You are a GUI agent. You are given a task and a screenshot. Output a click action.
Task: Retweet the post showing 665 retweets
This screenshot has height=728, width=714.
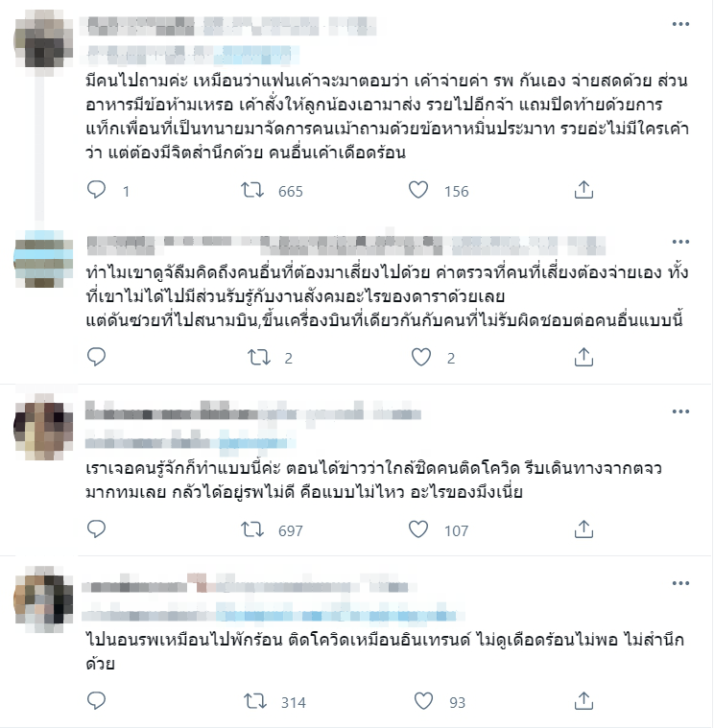coord(252,190)
